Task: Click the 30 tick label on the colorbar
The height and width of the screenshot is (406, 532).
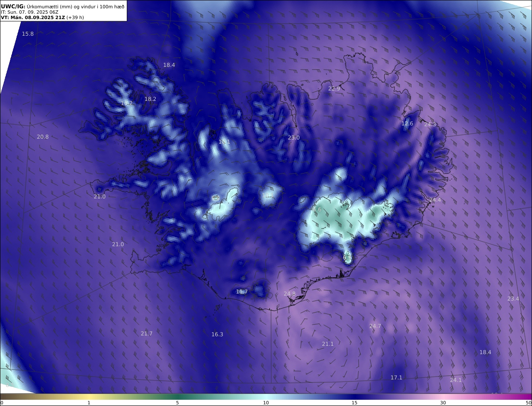Action: pos(443,403)
